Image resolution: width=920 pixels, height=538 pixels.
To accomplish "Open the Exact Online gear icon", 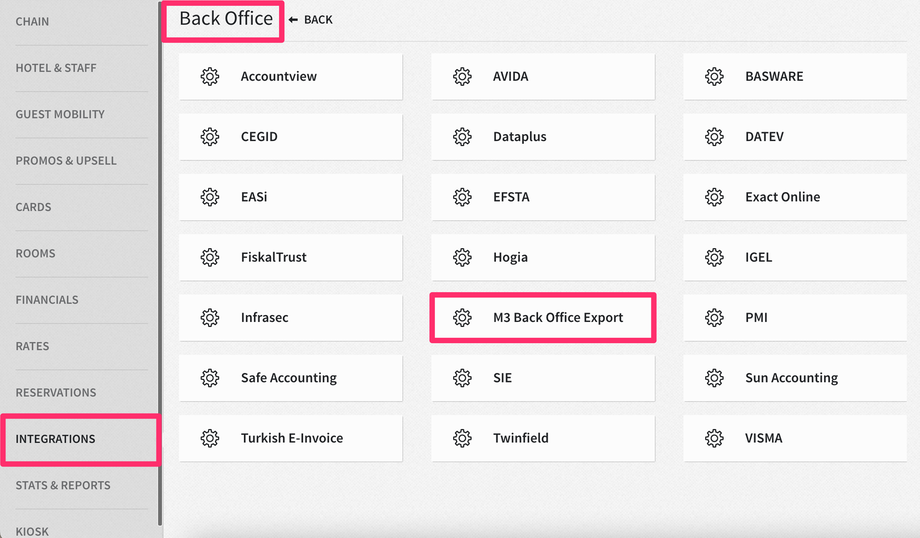I will (714, 197).
